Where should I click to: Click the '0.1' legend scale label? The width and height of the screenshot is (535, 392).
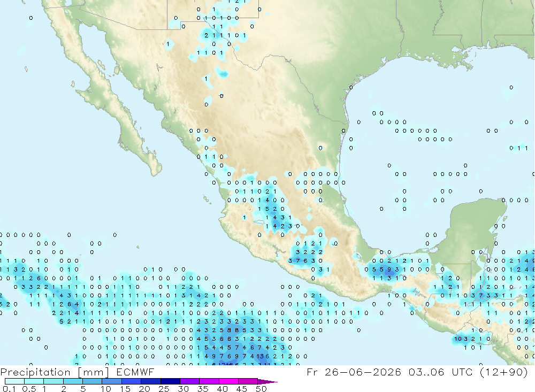tap(9, 389)
